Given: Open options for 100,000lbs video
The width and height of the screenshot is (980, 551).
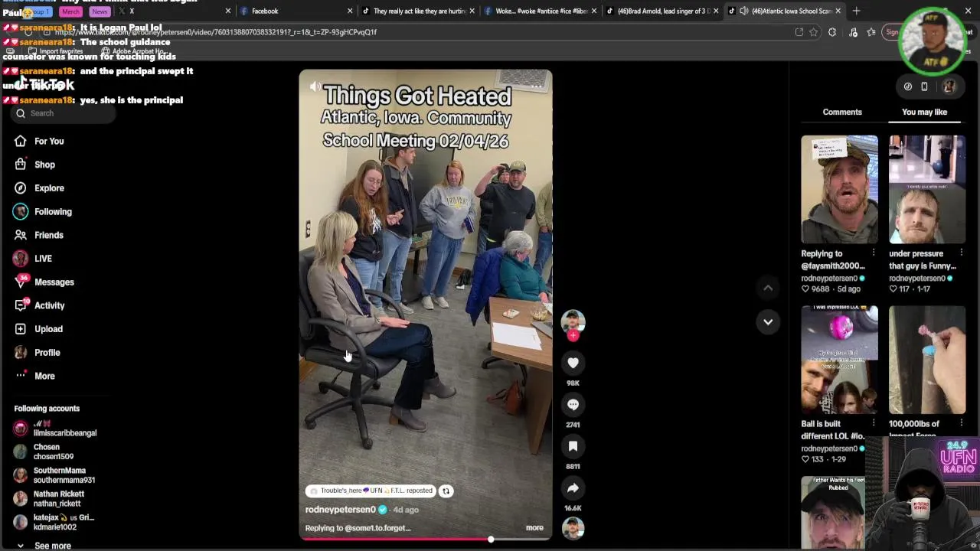Looking at the screenshot, I should point(962,422).
